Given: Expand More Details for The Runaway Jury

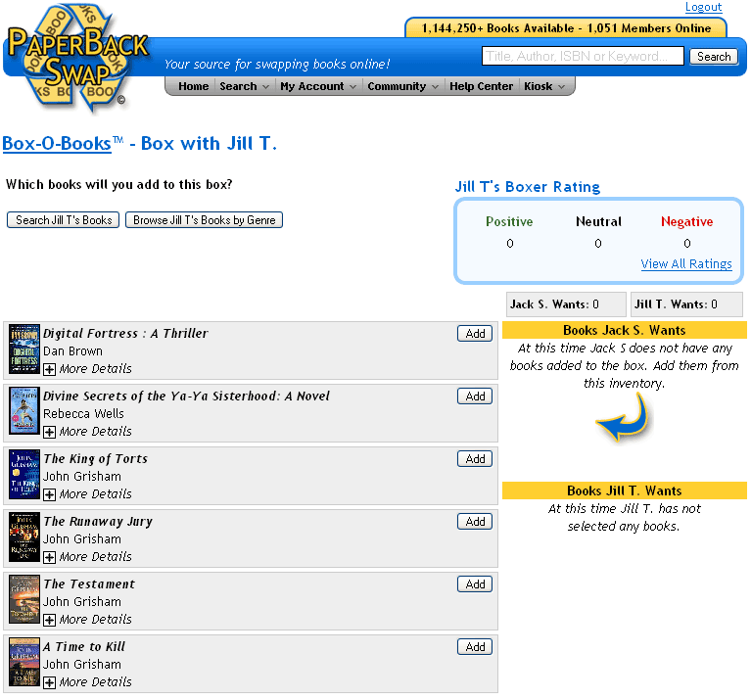Looking at the screenshot, I should tap(88, 557).
